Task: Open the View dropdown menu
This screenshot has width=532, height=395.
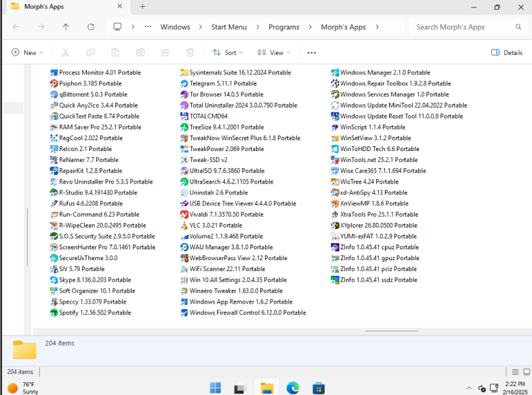Action: point(274,53)
